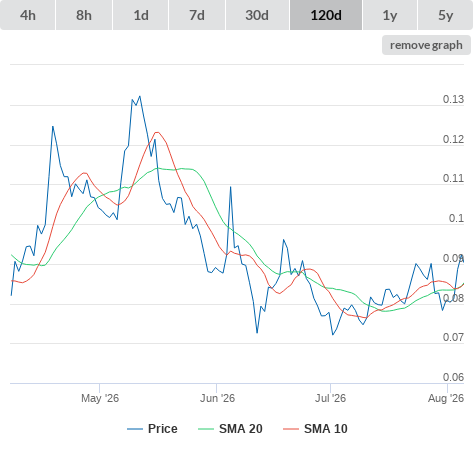The image size is (474, 455).
Task: Show the 30d price history
Action: pos(257,15)
